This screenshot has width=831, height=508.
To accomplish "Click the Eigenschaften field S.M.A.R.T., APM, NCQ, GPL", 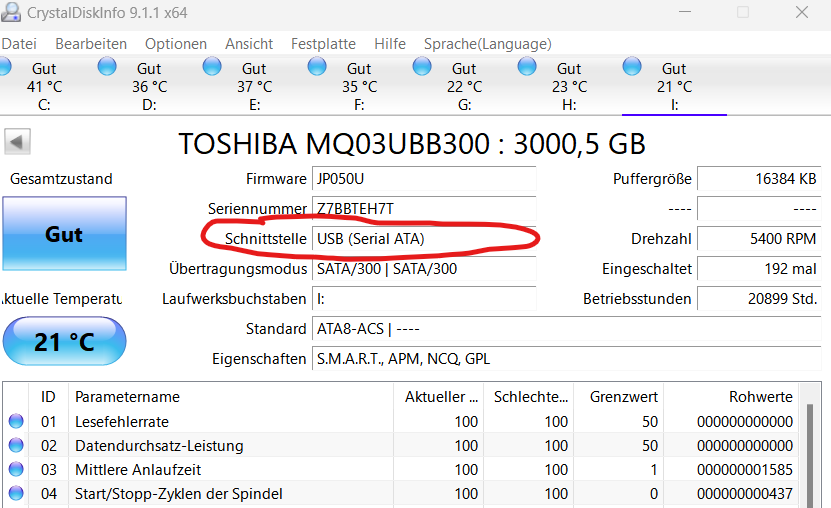I will coord(567,359).
